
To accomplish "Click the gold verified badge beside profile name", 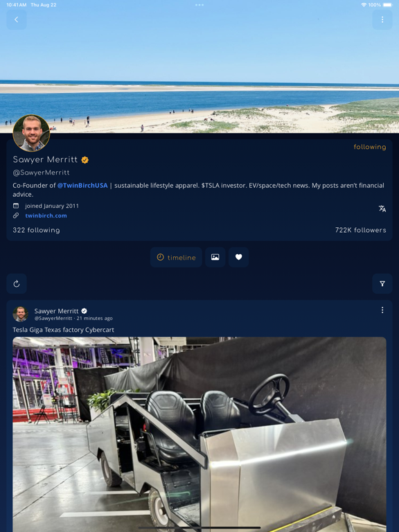I will [85, 160].
